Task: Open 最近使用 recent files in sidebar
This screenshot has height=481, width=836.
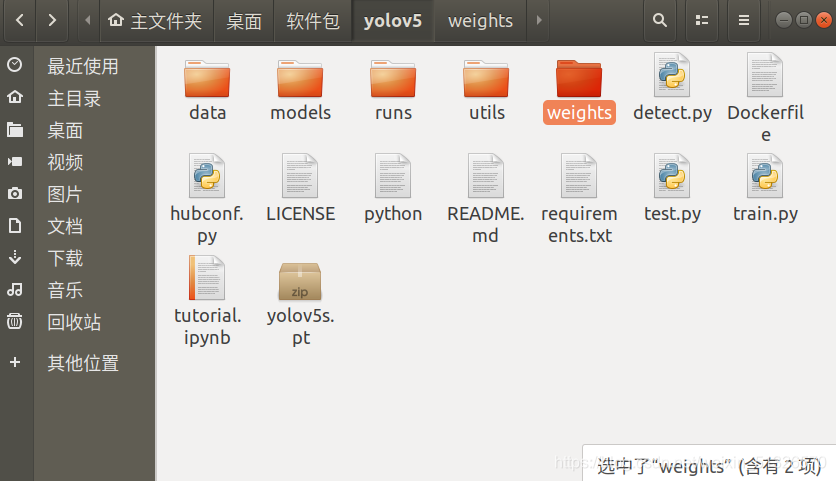Action: [83, 66]
